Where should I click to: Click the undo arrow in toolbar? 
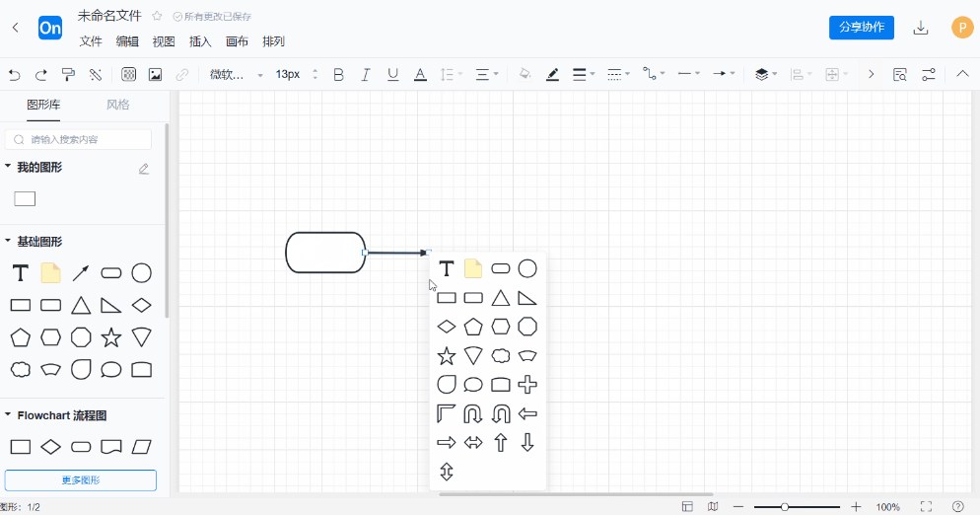15,75
